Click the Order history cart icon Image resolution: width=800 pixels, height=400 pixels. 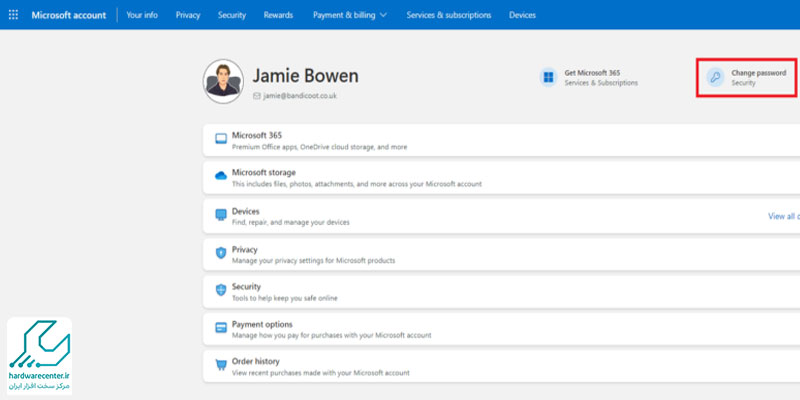(x=221, y=365)
